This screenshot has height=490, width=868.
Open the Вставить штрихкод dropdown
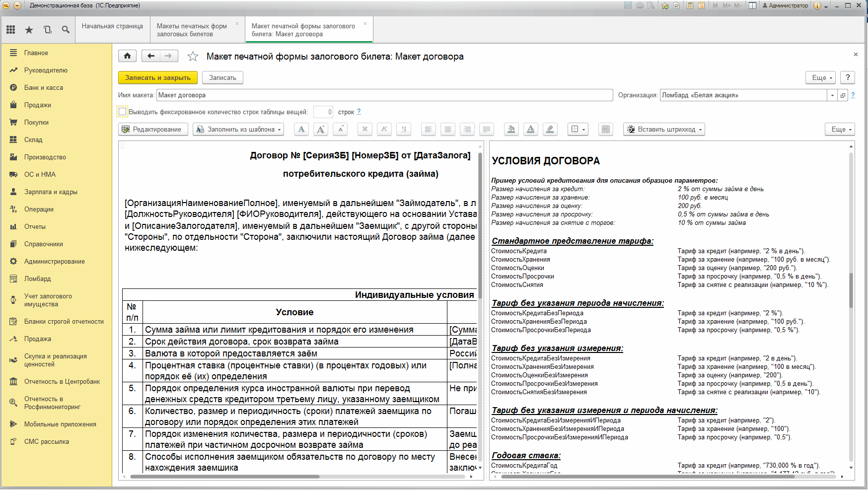664,129
